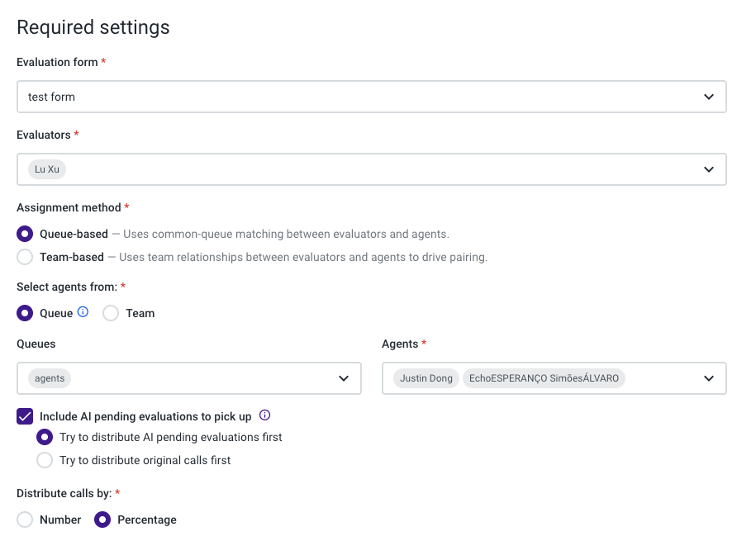This screenshot has height=541, width=756.
Task: Expand the Evaluators dropdown chevron
Action: [708, 169]
